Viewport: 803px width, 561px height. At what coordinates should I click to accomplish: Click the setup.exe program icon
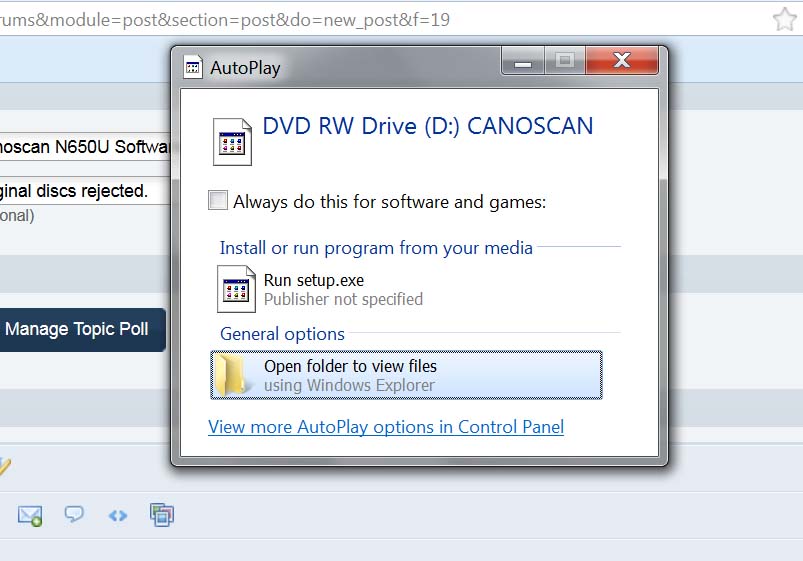coord(236,289)
